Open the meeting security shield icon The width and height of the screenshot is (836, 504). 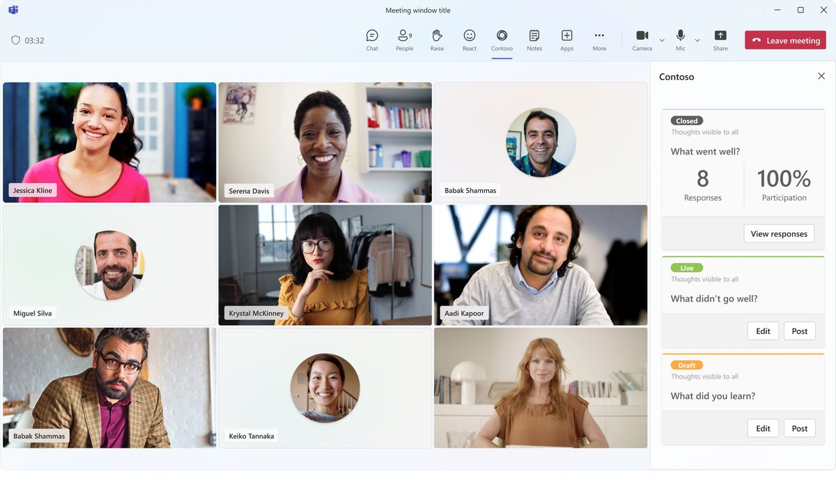(x=14, y=40)
